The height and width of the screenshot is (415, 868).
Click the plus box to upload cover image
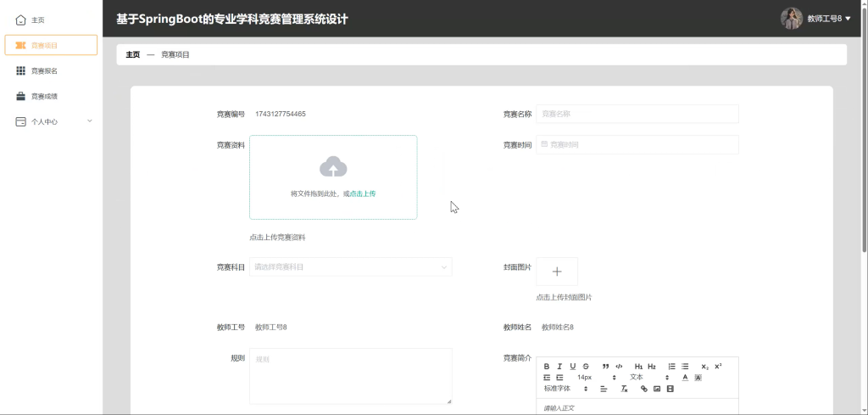(x=557, y=272)
